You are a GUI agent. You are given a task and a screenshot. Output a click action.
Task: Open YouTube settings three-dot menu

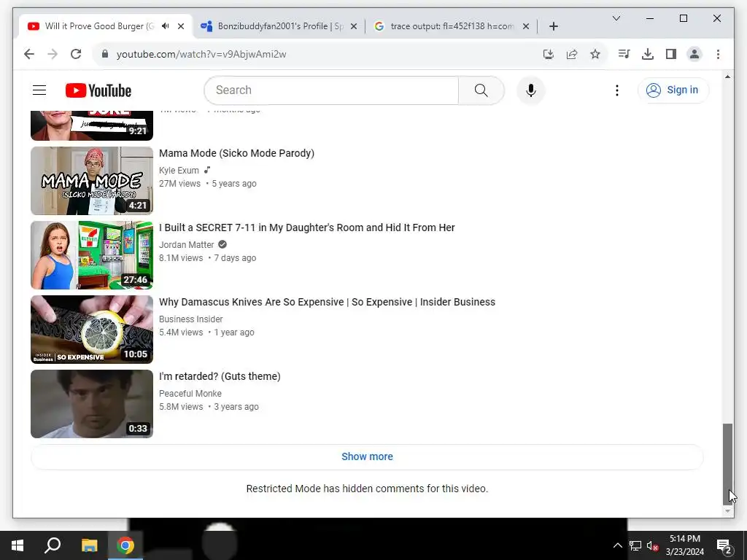click(x=617, y=90)
